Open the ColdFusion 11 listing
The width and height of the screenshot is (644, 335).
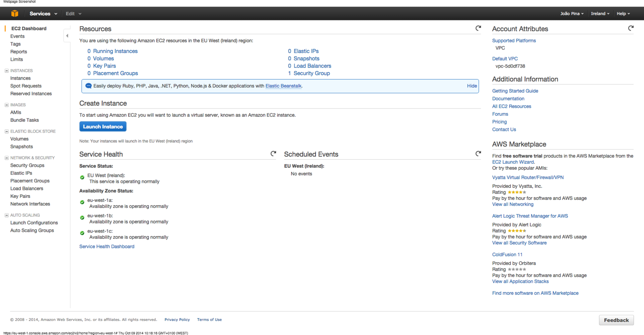[x=507, y=255]
